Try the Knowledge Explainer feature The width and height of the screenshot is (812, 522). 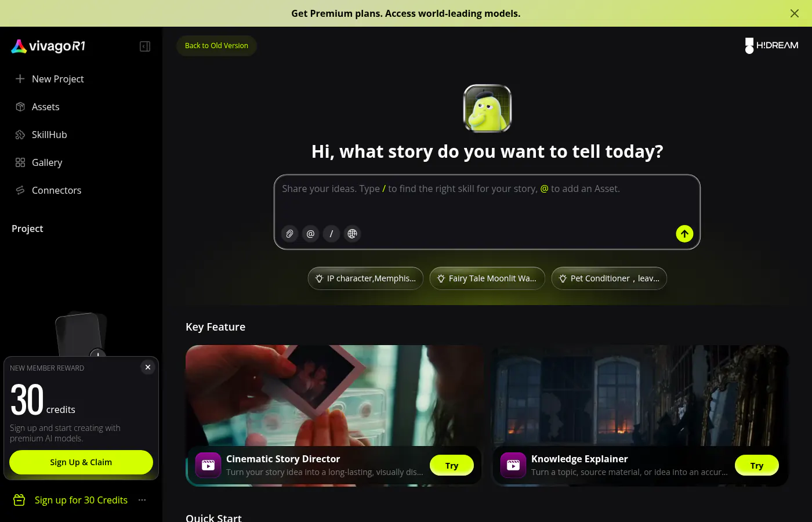pos(757,465)
